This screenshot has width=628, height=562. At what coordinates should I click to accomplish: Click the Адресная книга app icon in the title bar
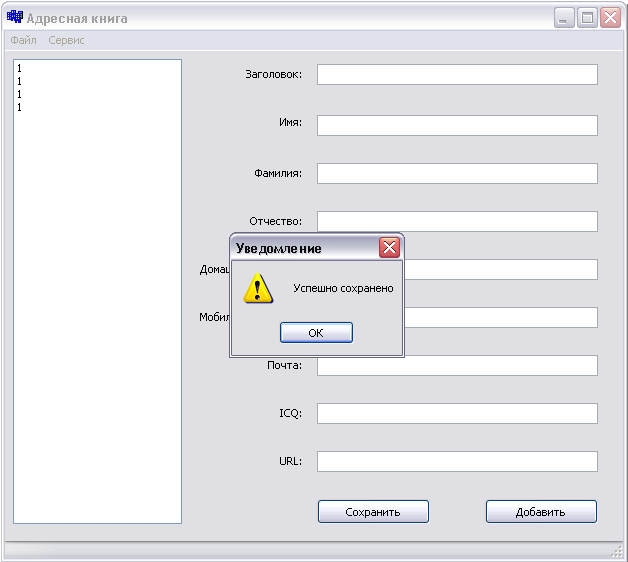(x=15, y=17)
